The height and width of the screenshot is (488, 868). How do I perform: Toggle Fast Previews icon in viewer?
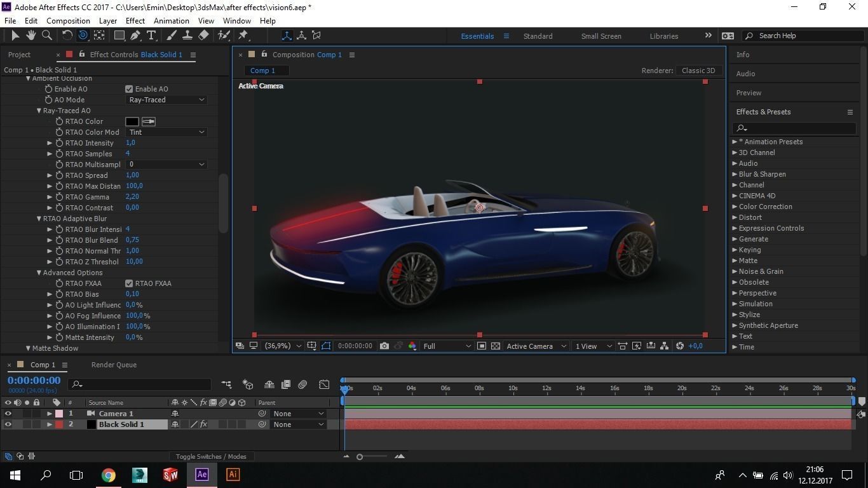pos(637,346)
